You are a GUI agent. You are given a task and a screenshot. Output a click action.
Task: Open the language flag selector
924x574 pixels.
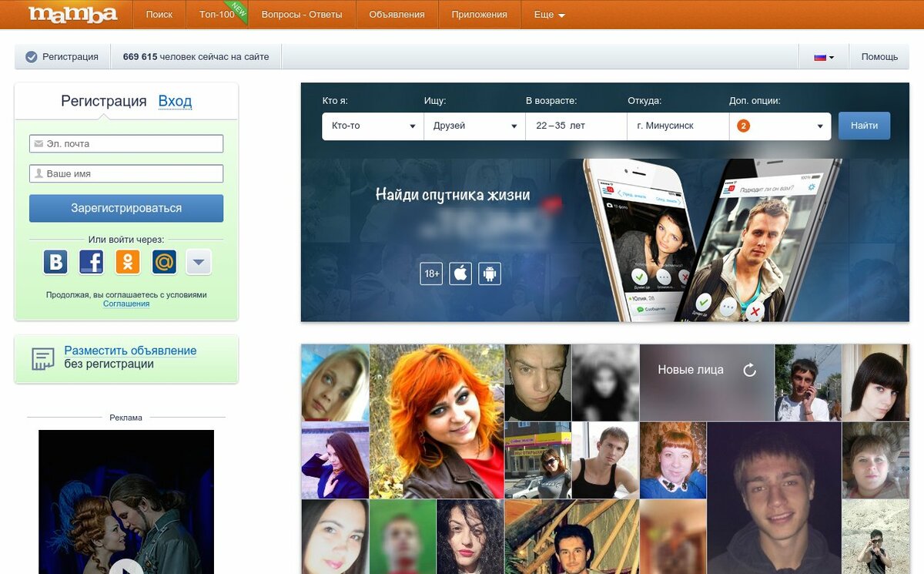824,57
